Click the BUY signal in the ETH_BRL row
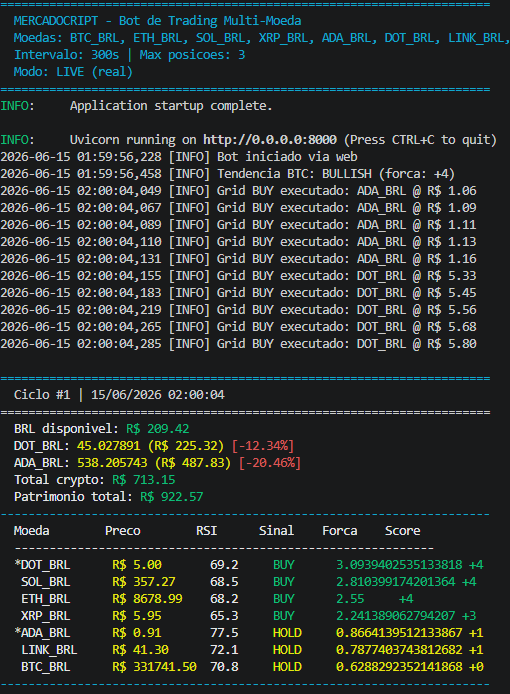This screenshot has height=694, width=510. point(283,599)
